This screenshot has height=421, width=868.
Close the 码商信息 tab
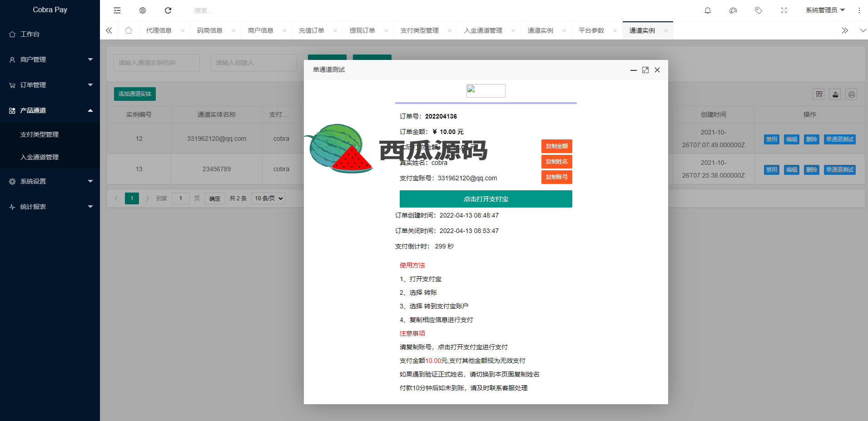click(233, 30)
